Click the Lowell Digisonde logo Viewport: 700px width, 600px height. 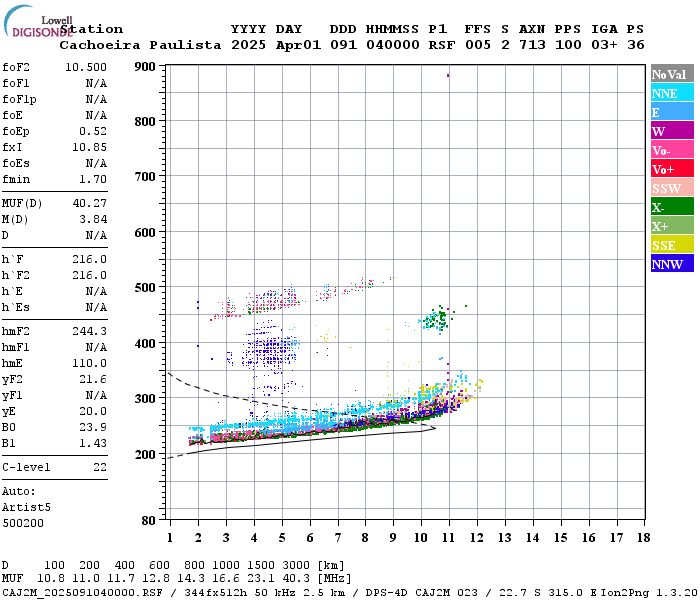tap(38, 21)
